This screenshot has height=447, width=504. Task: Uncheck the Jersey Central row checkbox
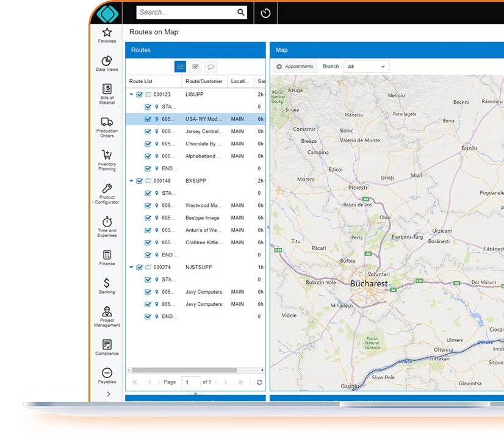(x=148, y=132)
